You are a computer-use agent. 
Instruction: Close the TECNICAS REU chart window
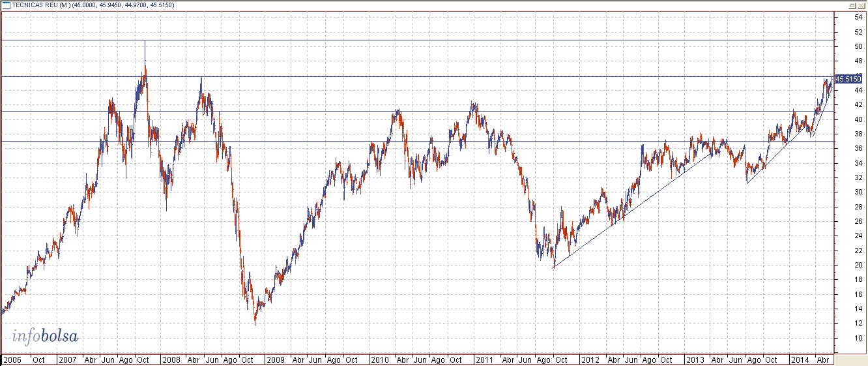coord(861,5)
